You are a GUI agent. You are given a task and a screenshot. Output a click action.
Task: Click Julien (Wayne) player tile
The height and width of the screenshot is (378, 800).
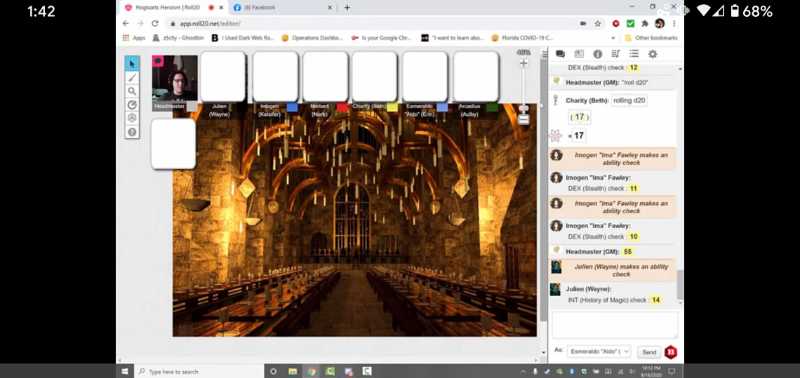(222, 77)
